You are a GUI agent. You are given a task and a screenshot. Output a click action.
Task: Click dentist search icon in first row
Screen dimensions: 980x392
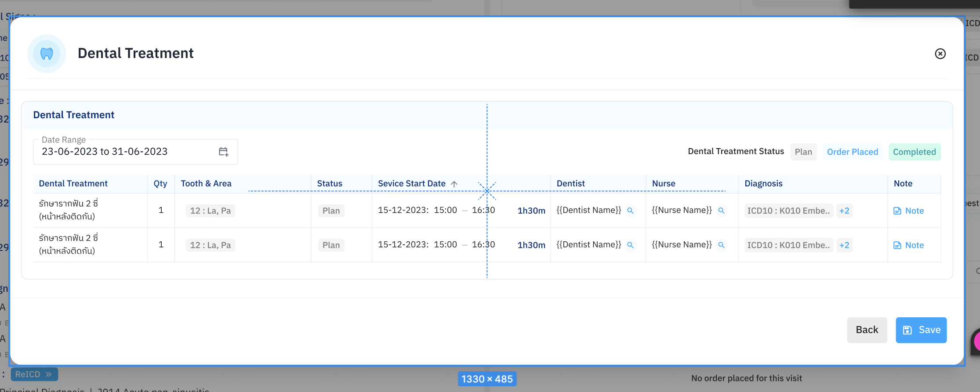tap(630, 211)
